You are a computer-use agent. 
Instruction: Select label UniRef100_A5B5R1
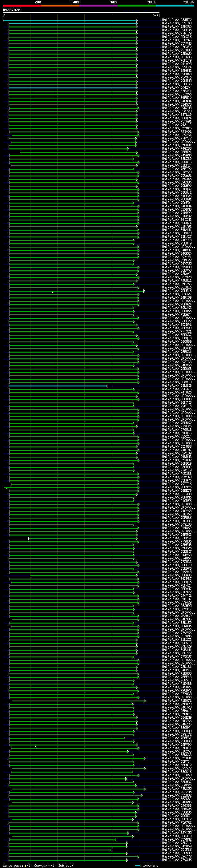click(177, 152)
